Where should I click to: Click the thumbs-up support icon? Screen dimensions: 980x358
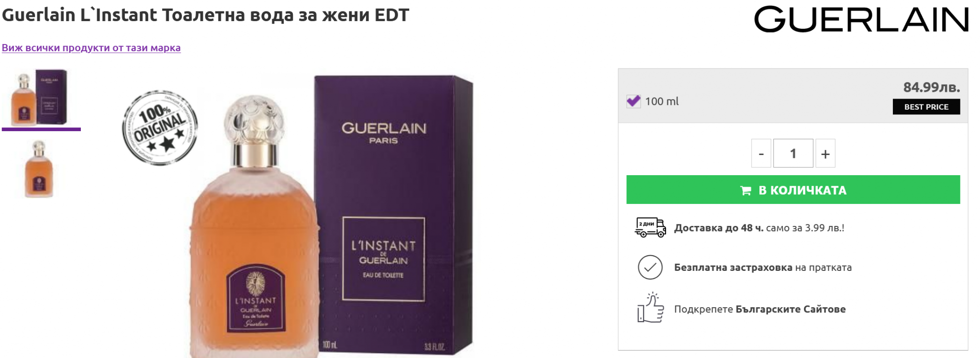coord(650,308)
